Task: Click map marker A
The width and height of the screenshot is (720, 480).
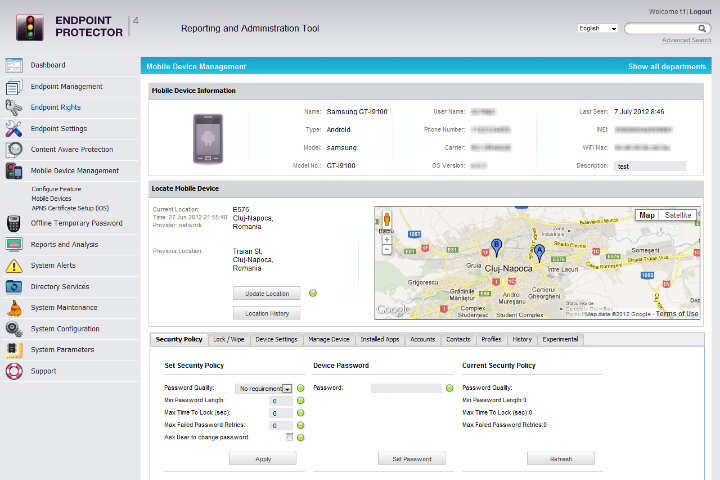Action: pyautogui.click(x=540, y=253)
